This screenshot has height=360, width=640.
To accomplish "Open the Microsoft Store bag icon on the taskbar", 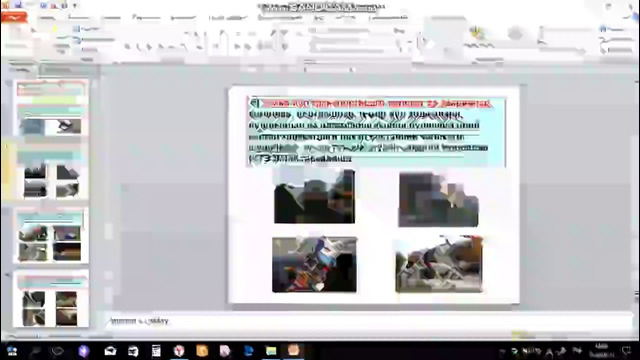I will point(133,351).
